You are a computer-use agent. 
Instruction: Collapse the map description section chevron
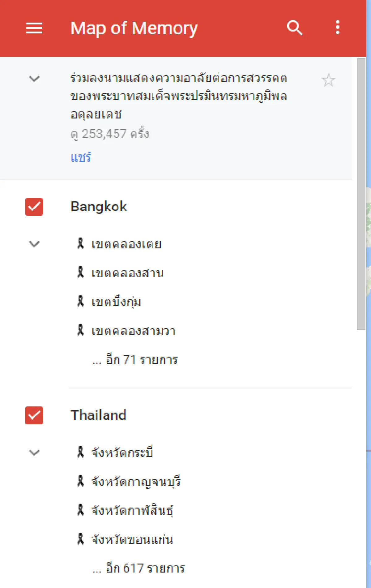coord(33,79)
